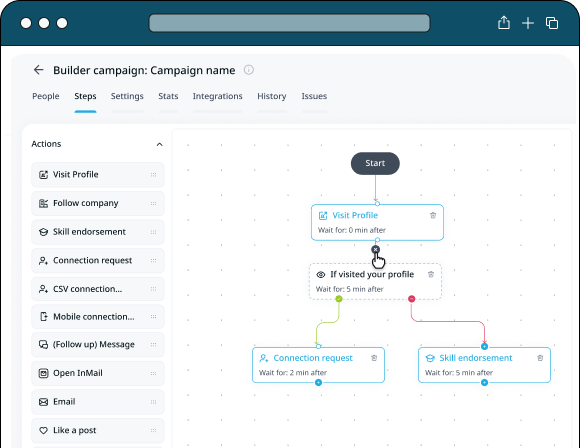Delete the Skill endorsement step trash icon

540,358
